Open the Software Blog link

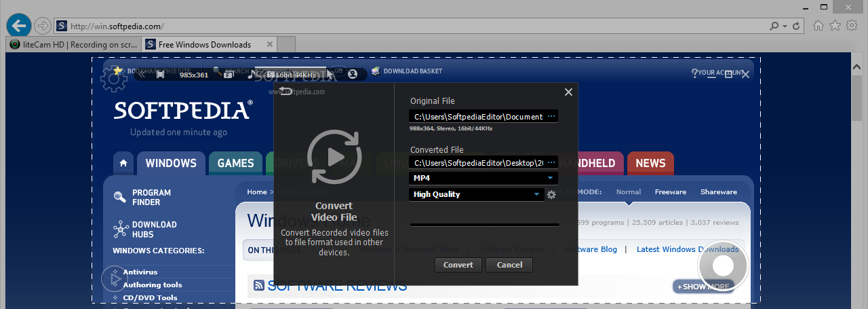tap(591, 249)
